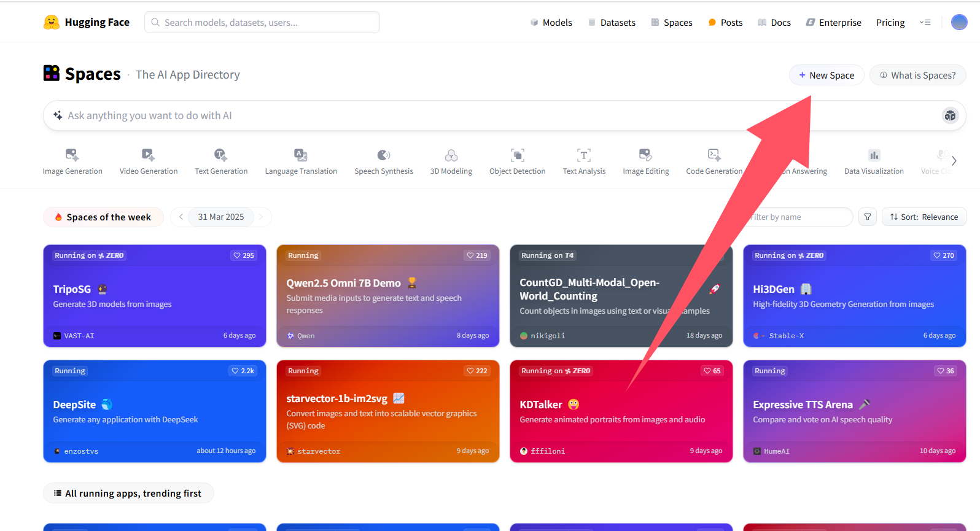The image size is (980, 531).
Task: Go to the Spaces nav item
Action: click(x=672, y=22)
